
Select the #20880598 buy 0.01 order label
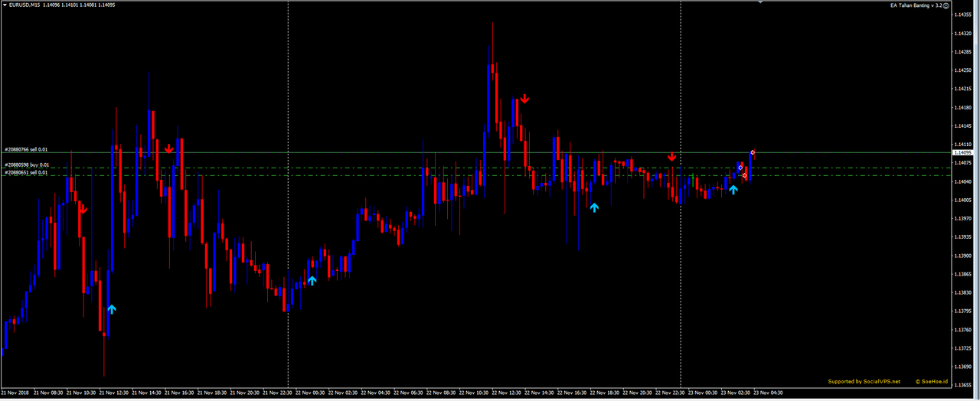coord(26,165)
